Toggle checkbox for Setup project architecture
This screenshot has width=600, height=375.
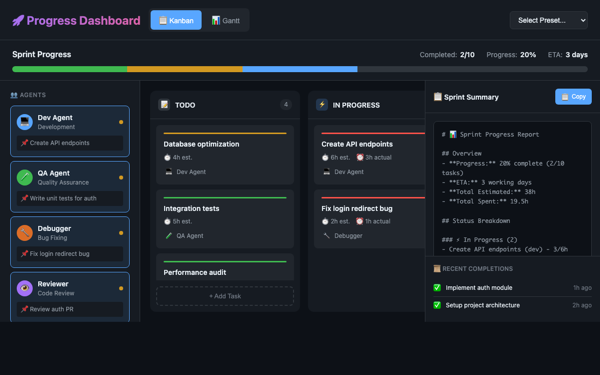click(x=437, y=305)
